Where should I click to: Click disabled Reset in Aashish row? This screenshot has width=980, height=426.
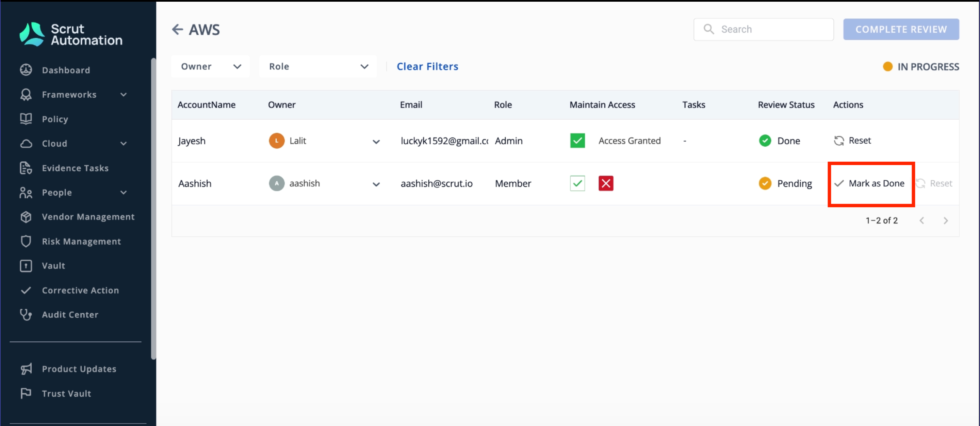pos(934,183)
